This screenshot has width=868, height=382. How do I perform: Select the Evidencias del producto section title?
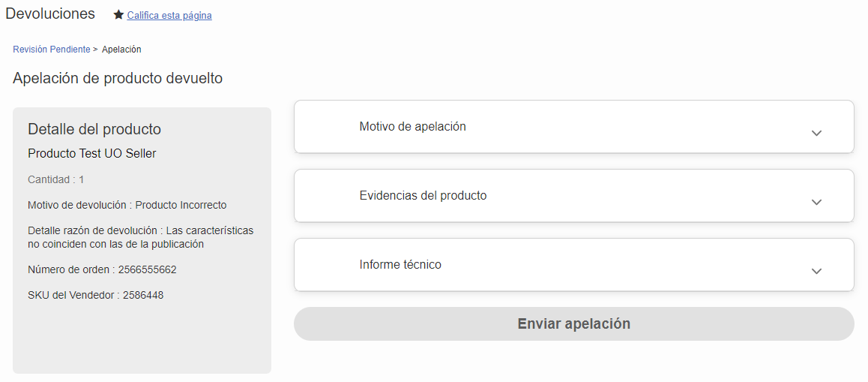(x=423, y=196)
